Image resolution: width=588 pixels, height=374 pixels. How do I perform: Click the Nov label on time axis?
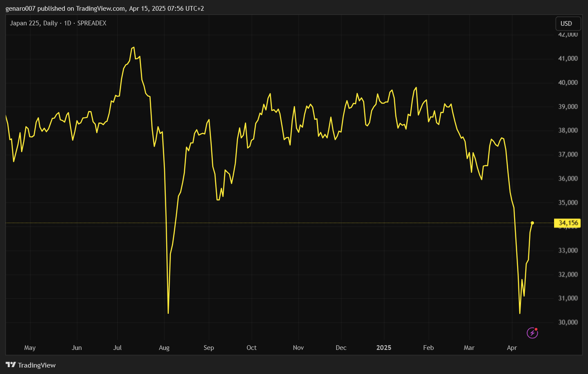(x=298, y=347)
